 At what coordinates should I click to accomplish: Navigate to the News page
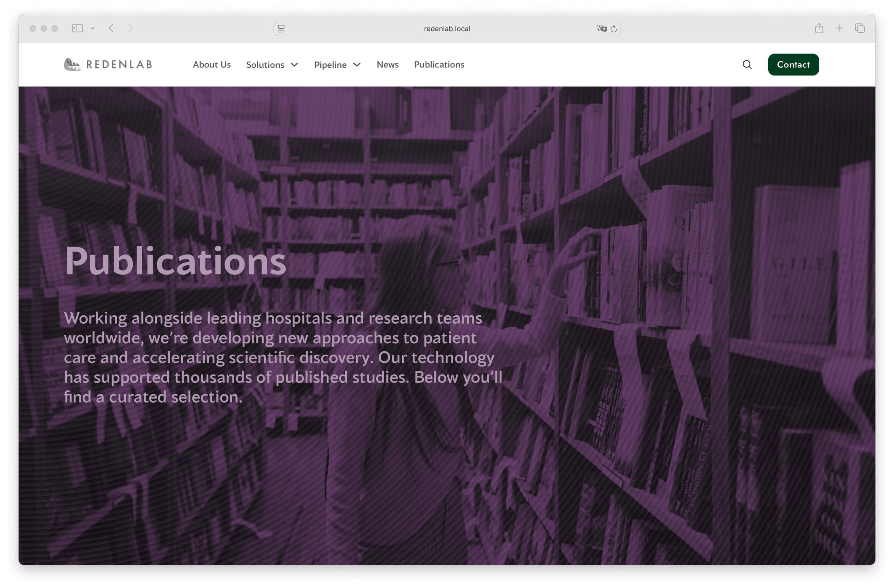[387, 65]
